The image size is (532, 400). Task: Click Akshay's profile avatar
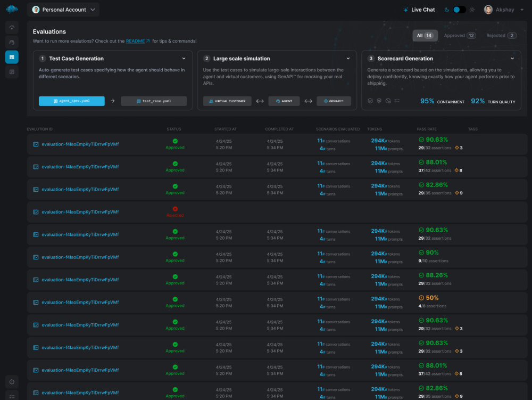488,10
